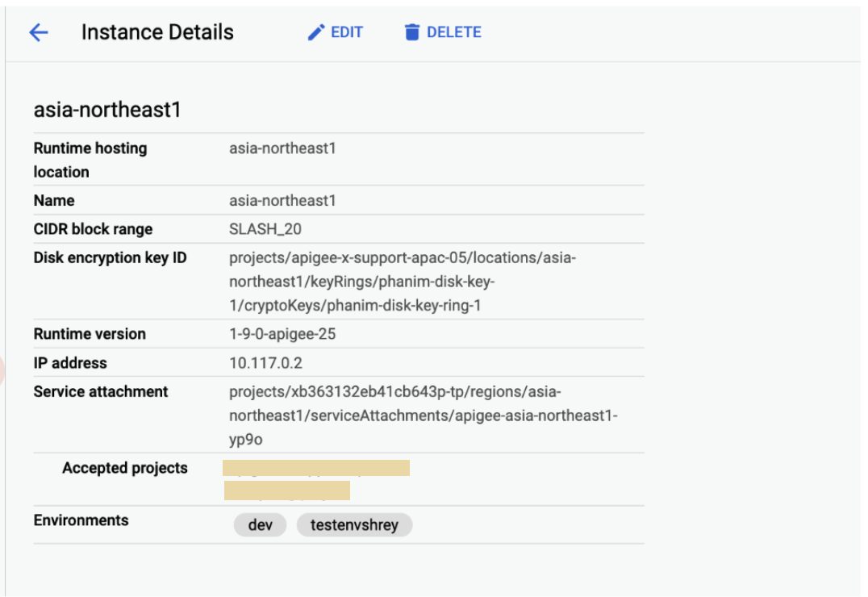Screen dimensions: 868x597
Task: Click the IP address 10.117.0.2
Action: (265, 363)
